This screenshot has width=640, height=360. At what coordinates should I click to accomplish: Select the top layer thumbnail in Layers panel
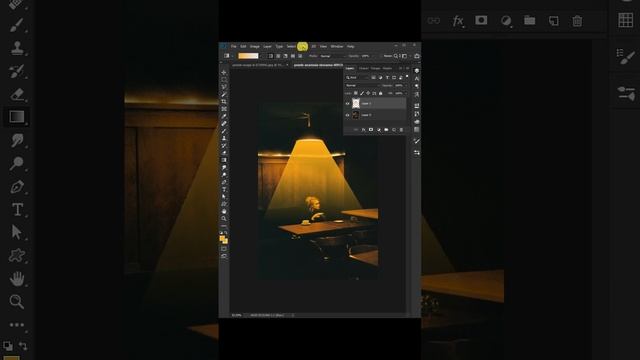click(x=356, y=104)
